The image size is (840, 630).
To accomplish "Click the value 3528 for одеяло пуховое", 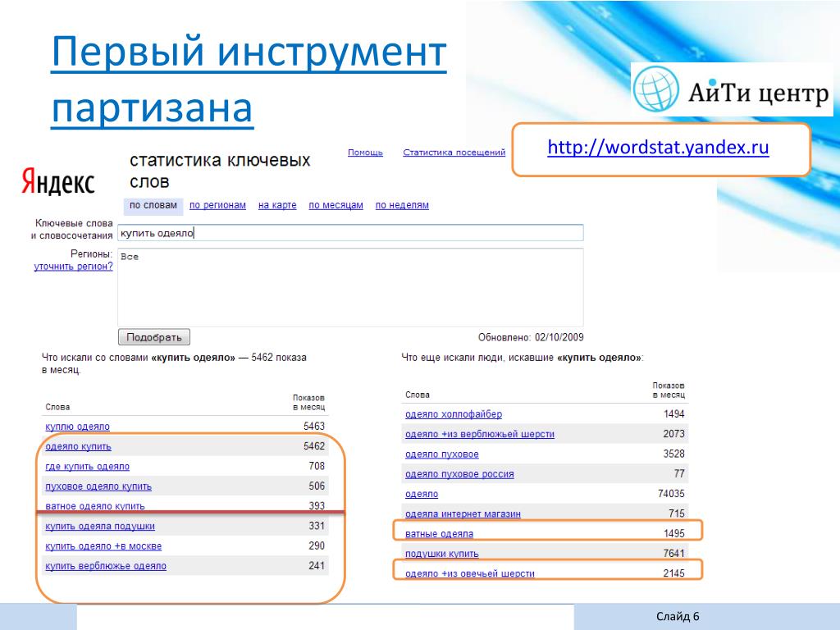I will [x=674, y=454].
